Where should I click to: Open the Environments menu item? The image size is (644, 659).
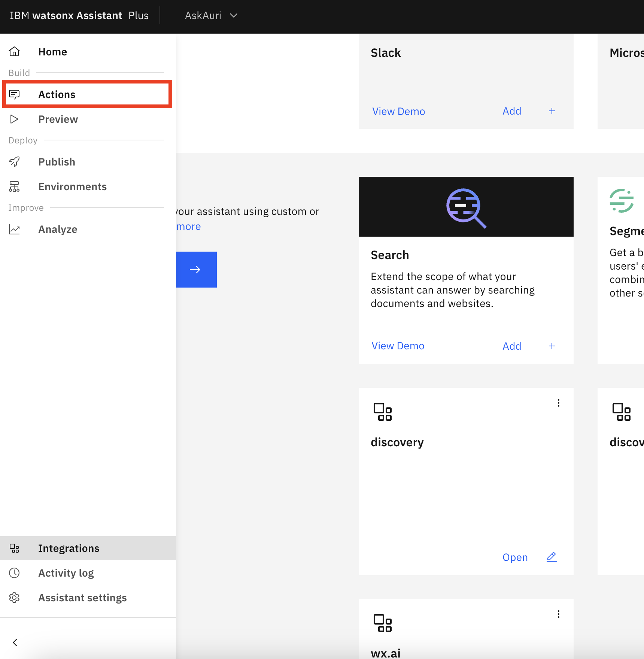click(88, 186)
